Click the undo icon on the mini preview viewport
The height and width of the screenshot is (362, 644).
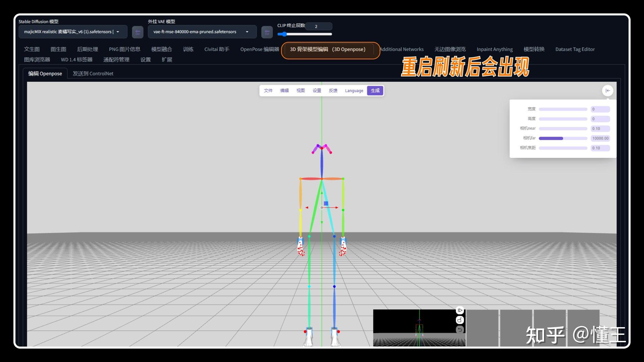pyautogui.click(x=460, y=330)
